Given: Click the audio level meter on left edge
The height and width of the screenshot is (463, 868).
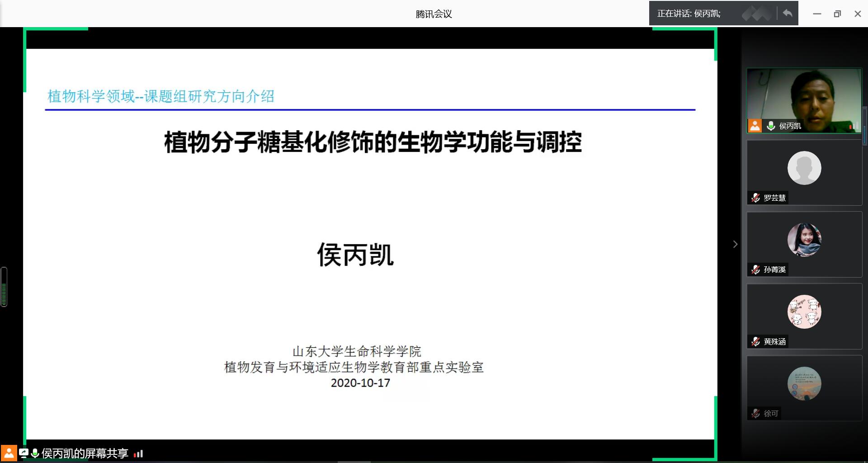Looking at the screenshot, I should coord(4,287).
